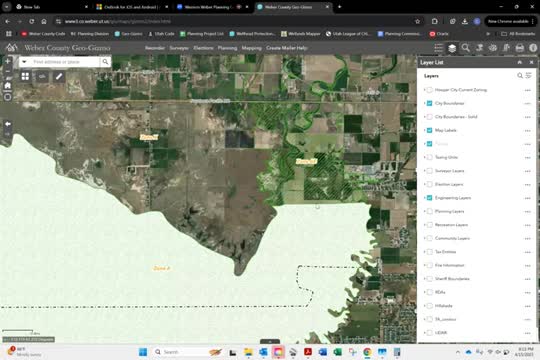This screenshot has height=360, width=540.
Task: Open the info About icon in header
Action: (x=533, y=48)
